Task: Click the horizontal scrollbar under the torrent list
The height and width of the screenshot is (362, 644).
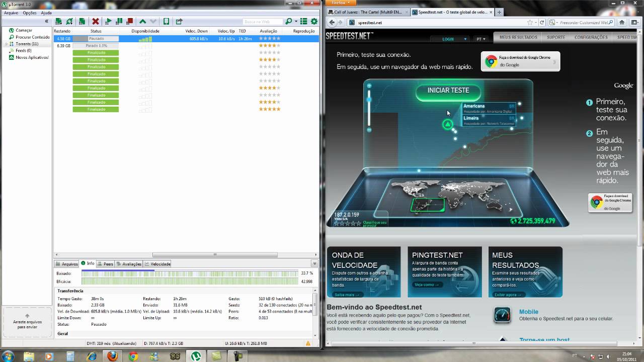Action: [215, 255]
